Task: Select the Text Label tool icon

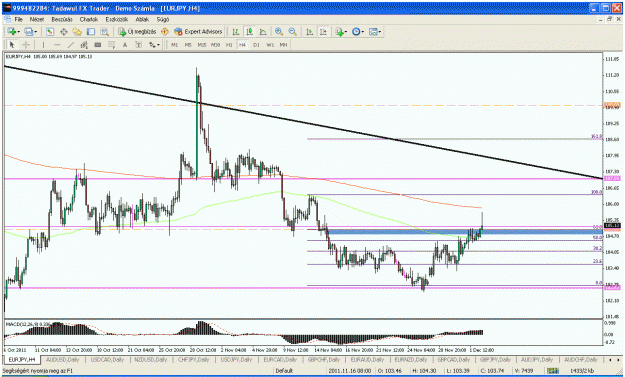Action: click(x=138, y=45)
